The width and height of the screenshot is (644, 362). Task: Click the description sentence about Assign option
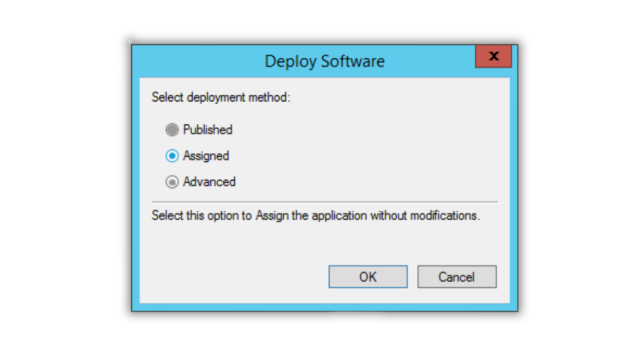[x=315, y=216]
